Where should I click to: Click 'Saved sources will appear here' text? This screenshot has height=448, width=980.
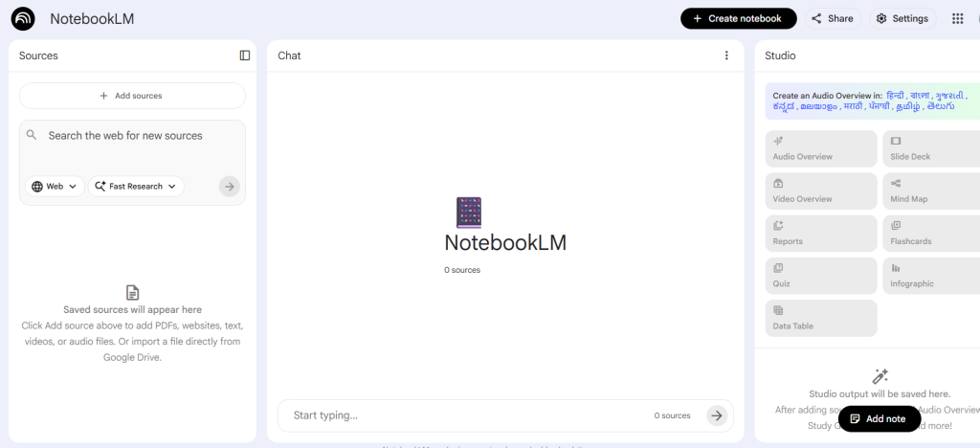pos(132,310)
